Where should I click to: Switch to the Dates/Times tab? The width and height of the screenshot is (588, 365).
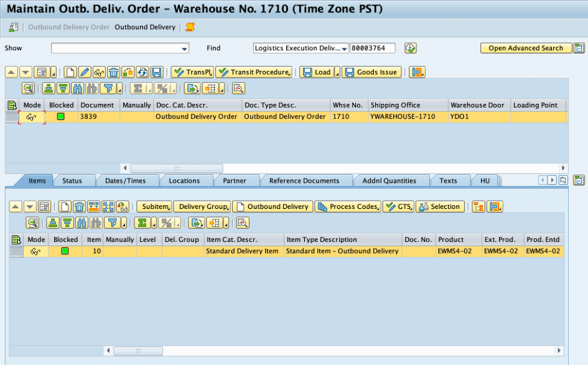125,180
